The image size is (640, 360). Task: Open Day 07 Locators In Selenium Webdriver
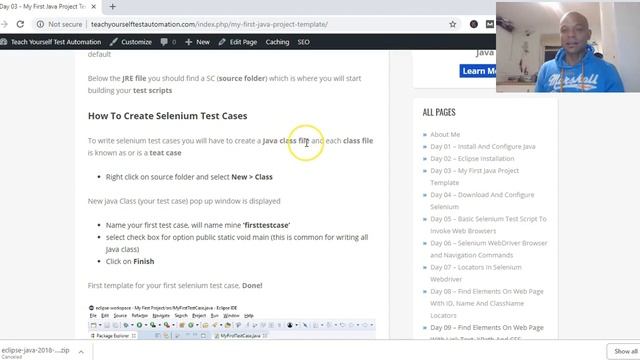coord(476,273)
